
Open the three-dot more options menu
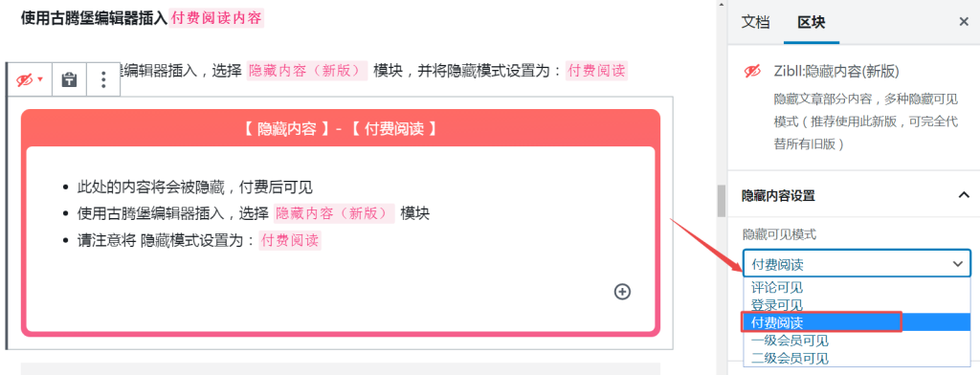(103, 79)
